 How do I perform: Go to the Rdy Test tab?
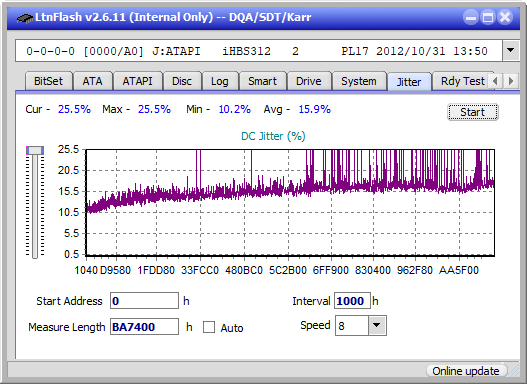click(462, 81)
